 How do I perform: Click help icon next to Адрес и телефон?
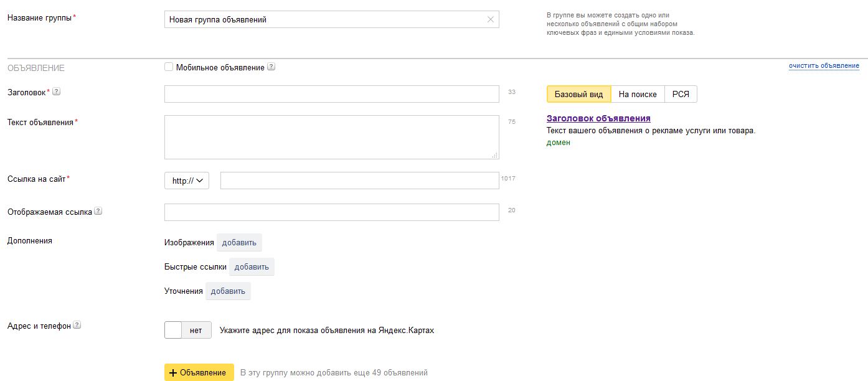[x=77, y=325]
